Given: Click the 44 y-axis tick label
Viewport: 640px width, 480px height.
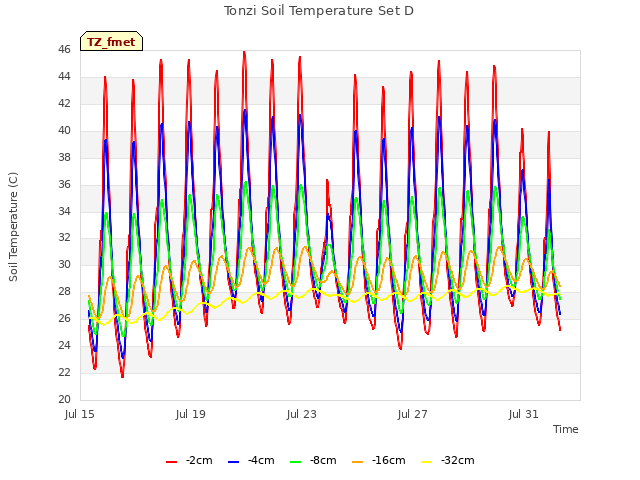Looking at the screenshot, I should [x=64, y=77].
